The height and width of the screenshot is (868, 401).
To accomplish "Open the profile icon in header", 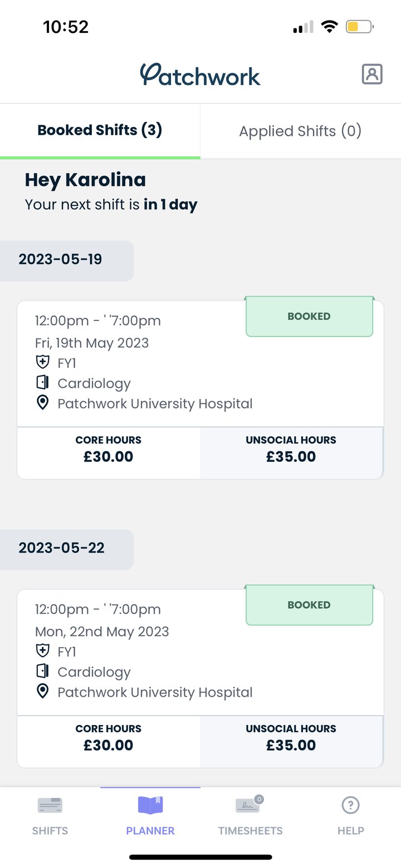I will coord(372,74).
